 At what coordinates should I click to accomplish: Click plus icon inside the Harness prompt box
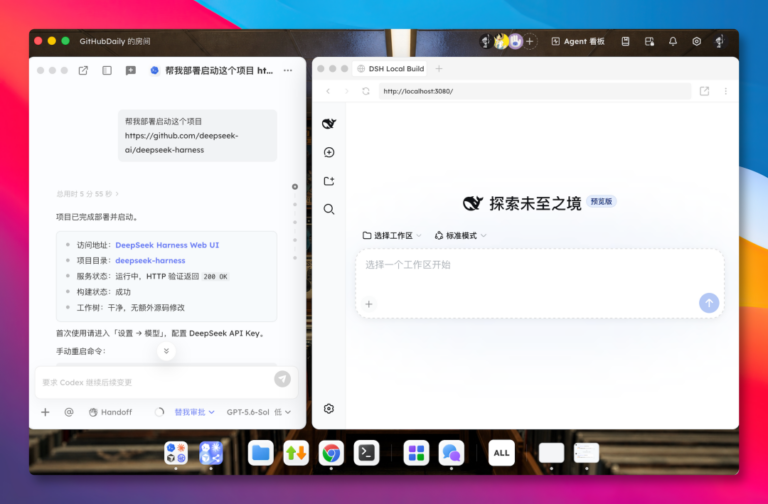point(369,304)
